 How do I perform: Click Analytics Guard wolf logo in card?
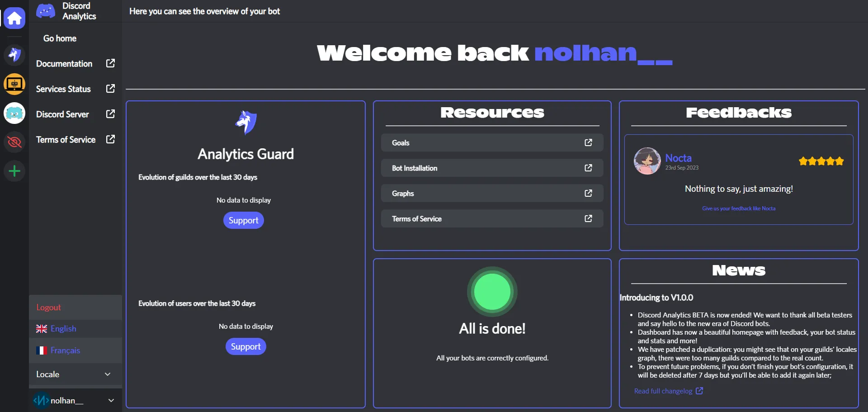(246, 122)
